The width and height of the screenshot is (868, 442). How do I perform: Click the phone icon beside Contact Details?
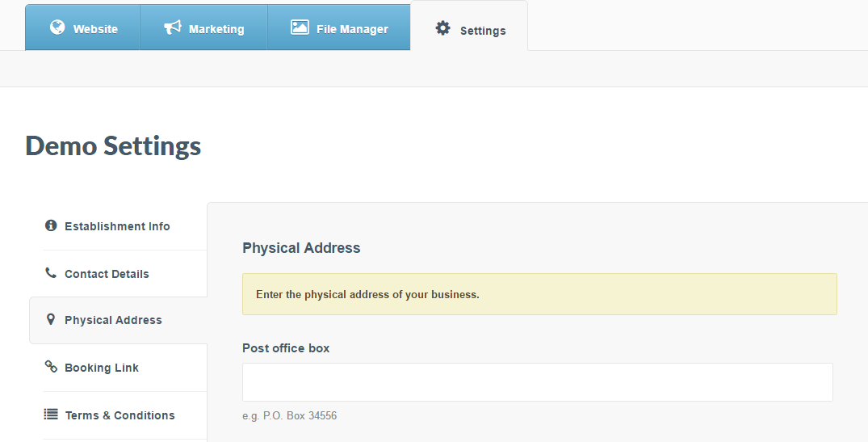51,273
